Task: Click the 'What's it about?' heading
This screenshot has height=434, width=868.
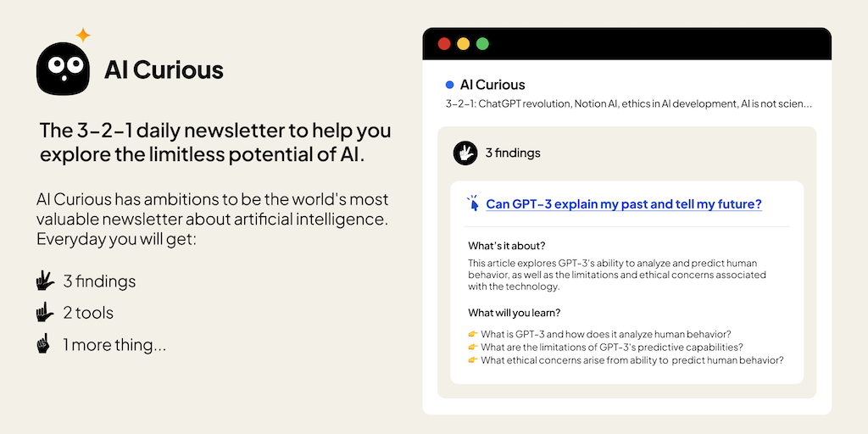Action: pos(507,246)
